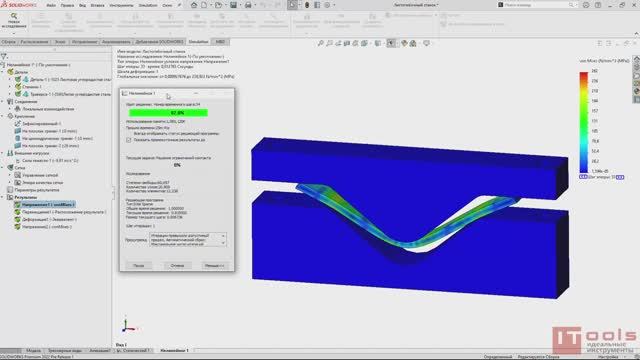
Task: Click the Open file folder icon
Action: pyautogui.click(x=218, y=5)
